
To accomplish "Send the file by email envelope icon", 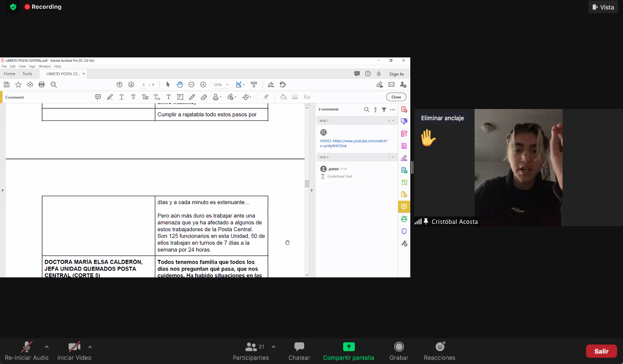I will (x=391, y=85).
